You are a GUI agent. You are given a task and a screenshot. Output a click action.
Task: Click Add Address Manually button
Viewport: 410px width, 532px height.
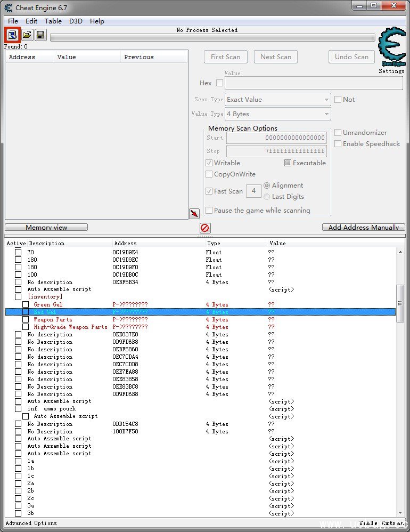pyautogui.click(x=363, y=228)
